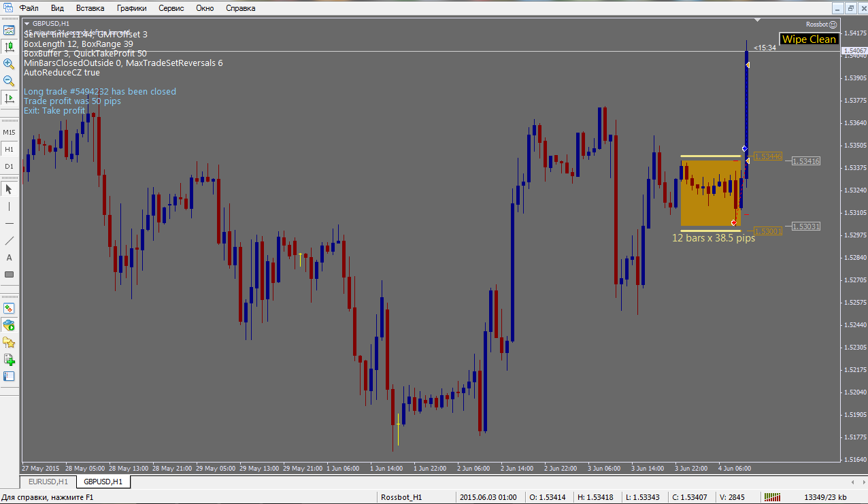Open the Графики menu
Image resolution: width=868 pixels, height=504 pixels.
point(131,8)
